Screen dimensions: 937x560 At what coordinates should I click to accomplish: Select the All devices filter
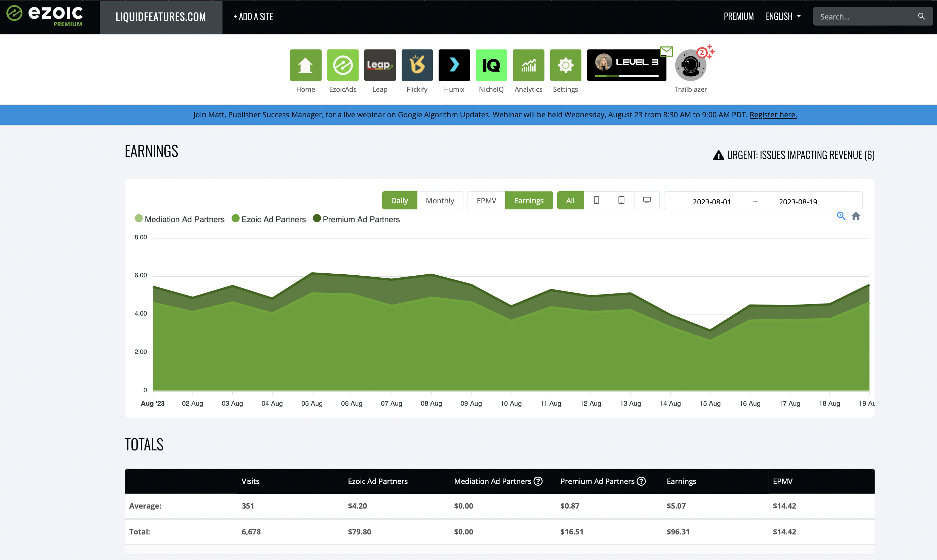point(570,200)
